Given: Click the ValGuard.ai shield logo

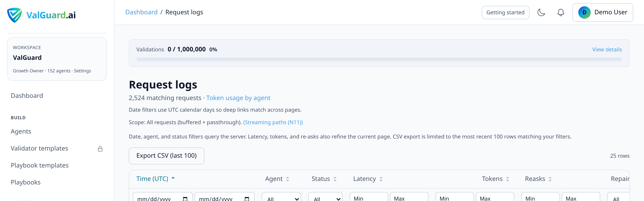Looking at the screenshot, I should [x=15, y=15].
